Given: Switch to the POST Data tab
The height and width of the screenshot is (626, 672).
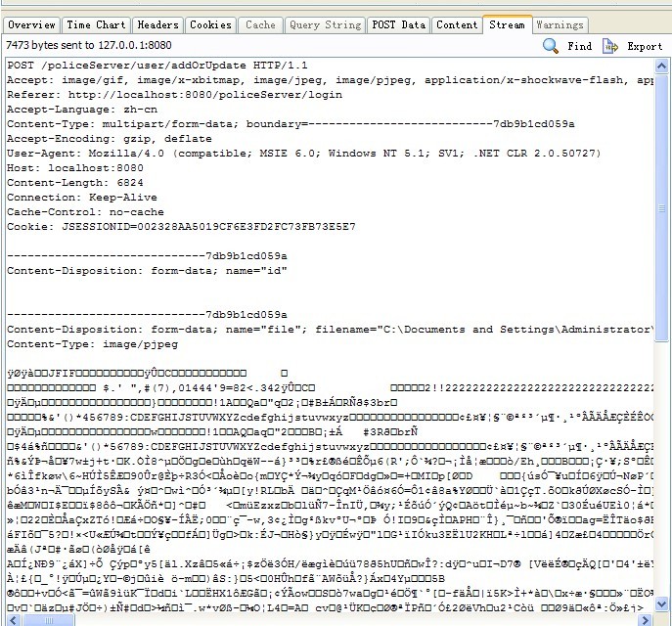Looking at the screenshot, I should click(x=398, y=24).
